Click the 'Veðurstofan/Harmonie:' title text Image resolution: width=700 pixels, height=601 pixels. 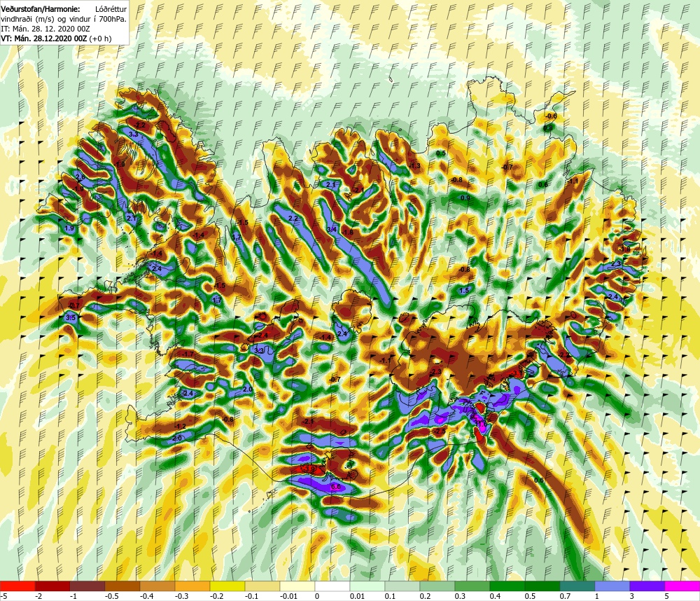click(x=41, y=9)
